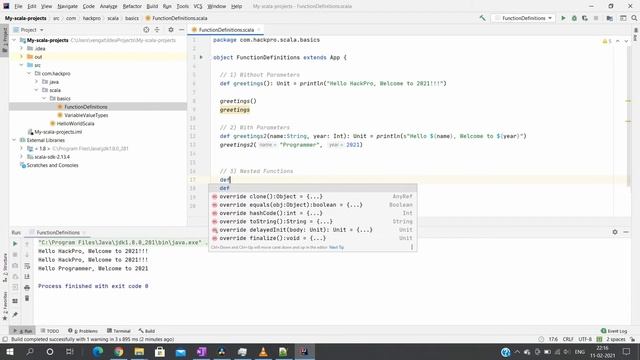Click Windows Start button
Image resolution: width=640 pixels, height=360 pixels.
point(9,351)
